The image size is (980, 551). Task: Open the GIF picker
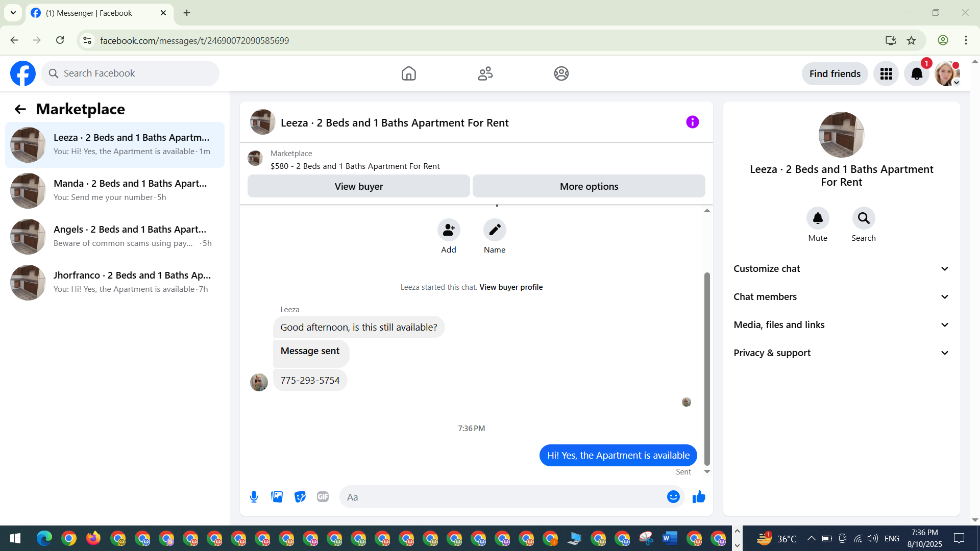323,497
